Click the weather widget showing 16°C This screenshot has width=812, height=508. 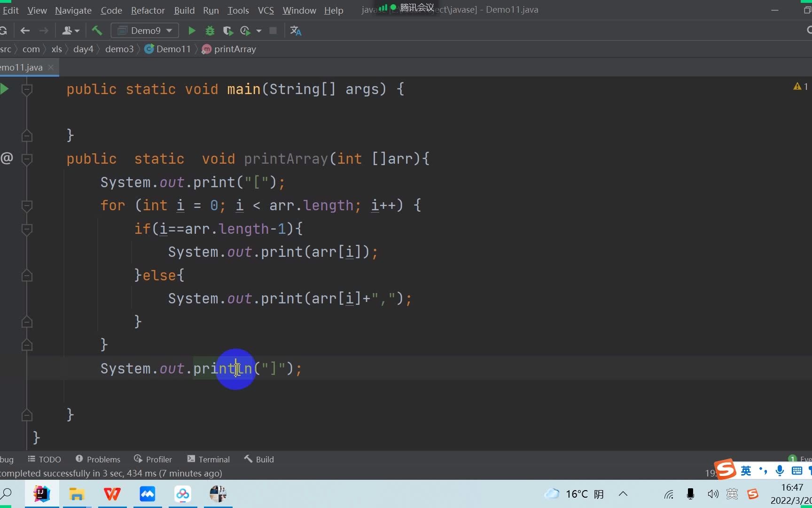tap(574, 494)
